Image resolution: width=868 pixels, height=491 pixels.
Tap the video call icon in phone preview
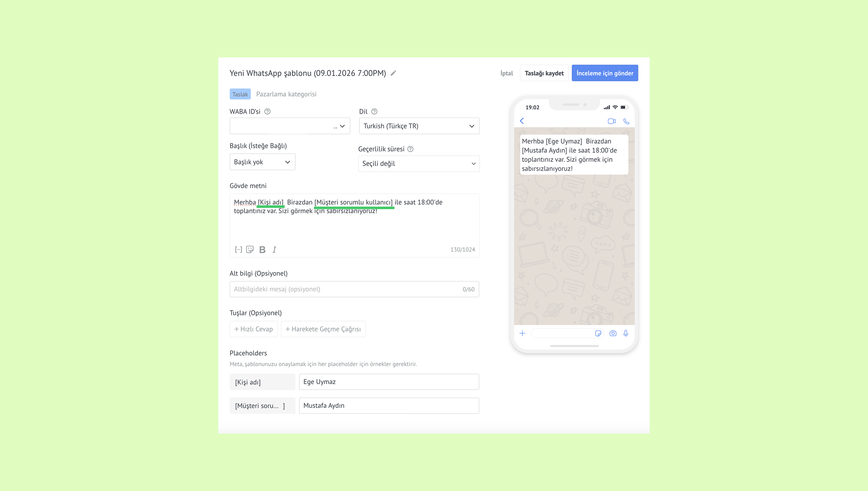tap(611, 121)
